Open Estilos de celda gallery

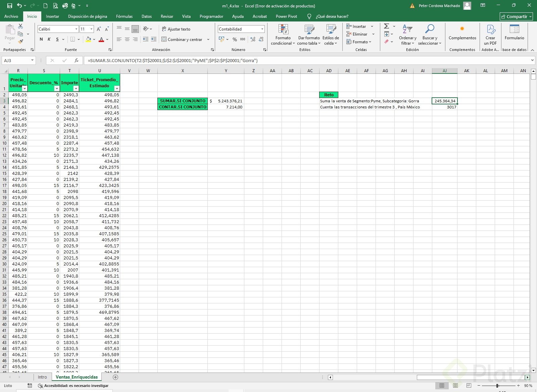(x=331, y=35)
